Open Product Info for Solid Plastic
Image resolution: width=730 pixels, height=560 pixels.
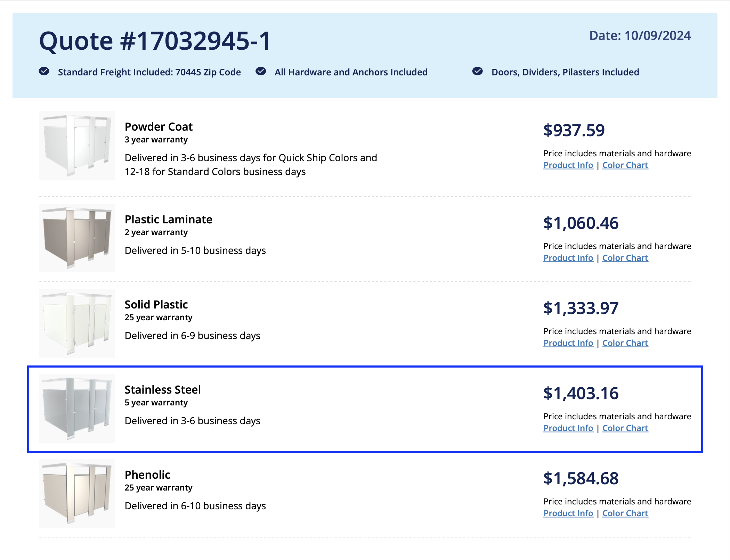tap(568, 343)
